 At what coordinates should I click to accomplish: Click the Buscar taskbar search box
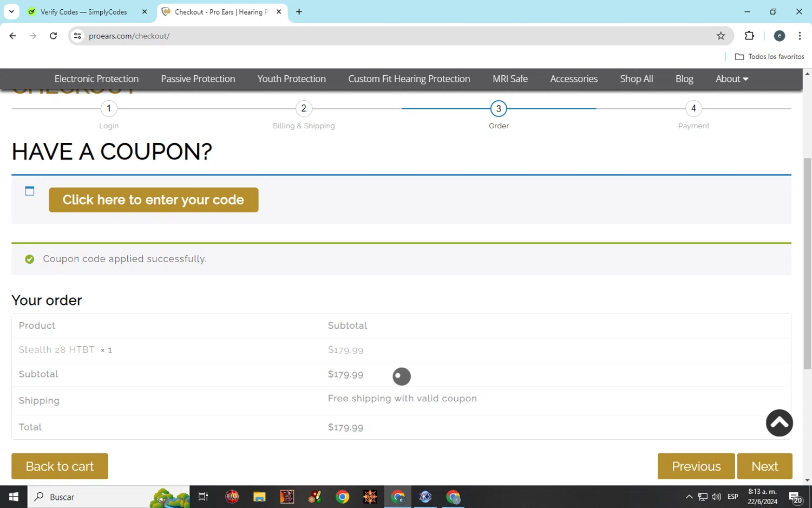108,497
